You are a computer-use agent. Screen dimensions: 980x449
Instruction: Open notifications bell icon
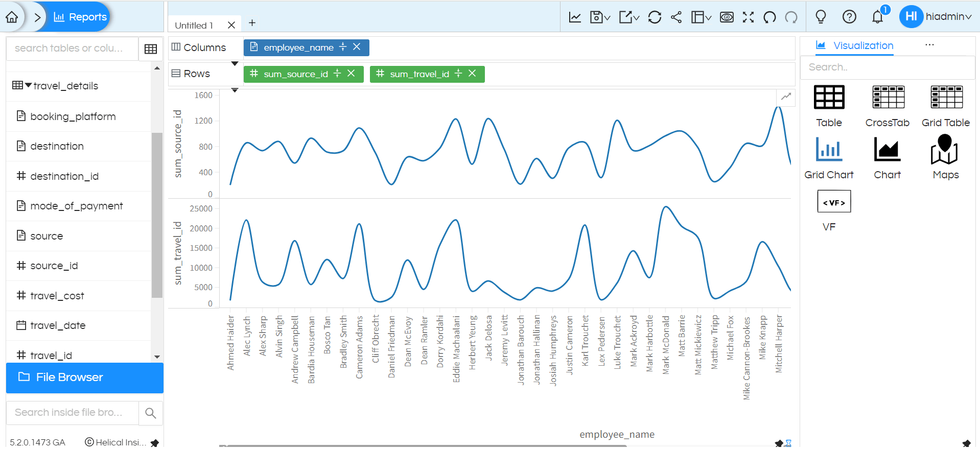[x=878, y=17]
